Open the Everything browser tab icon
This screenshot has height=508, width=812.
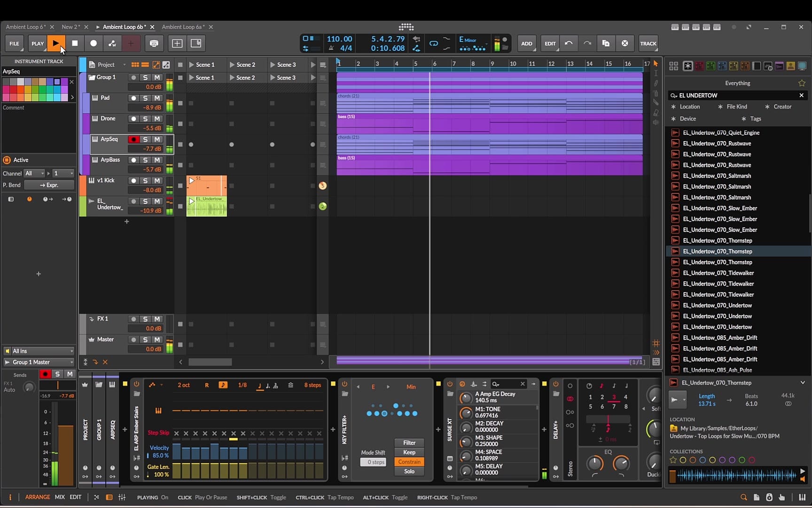(687, 66)
